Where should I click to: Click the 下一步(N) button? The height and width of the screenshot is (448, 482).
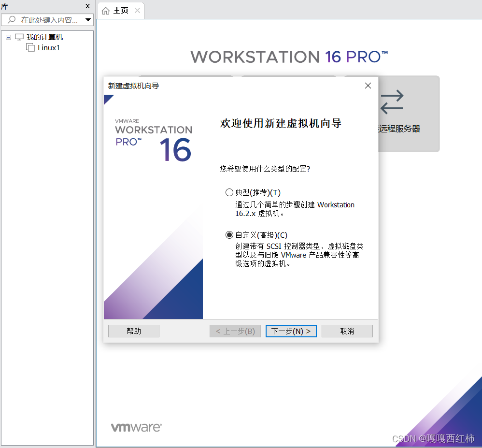(291, 331)
